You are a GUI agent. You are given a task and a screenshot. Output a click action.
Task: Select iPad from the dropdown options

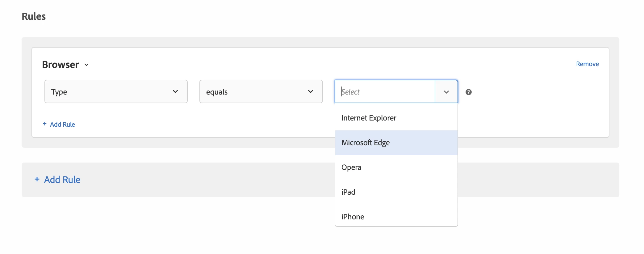coord(348,192)
